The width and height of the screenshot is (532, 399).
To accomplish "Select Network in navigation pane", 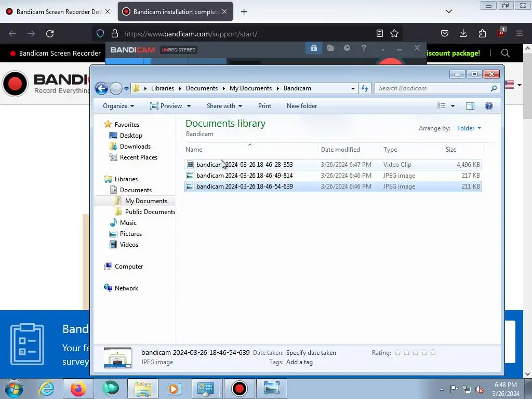I will [126, 288].
